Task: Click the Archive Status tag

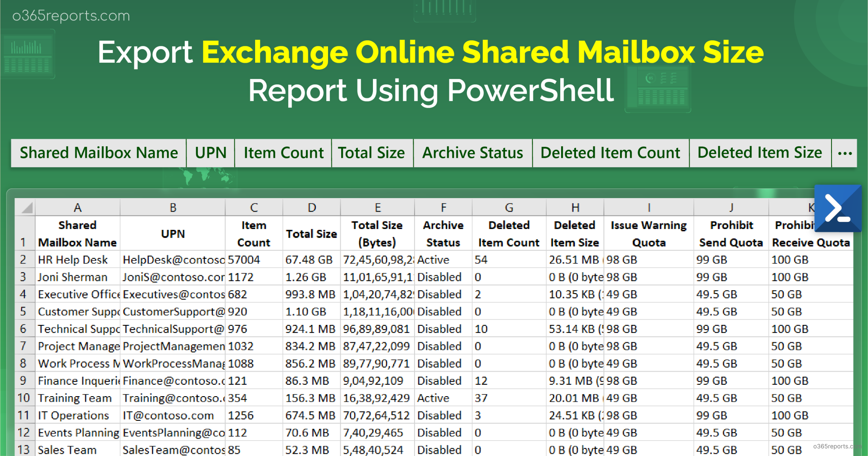Action: 473,153
